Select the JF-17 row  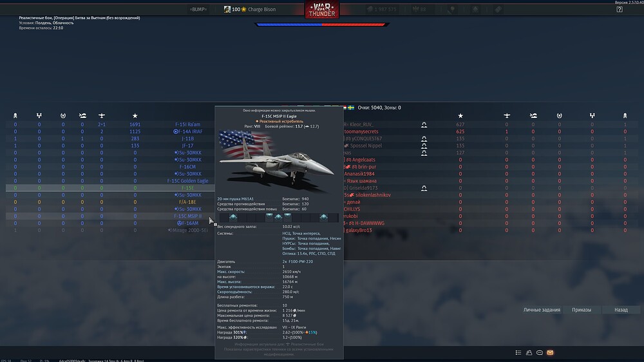point(110,146)
